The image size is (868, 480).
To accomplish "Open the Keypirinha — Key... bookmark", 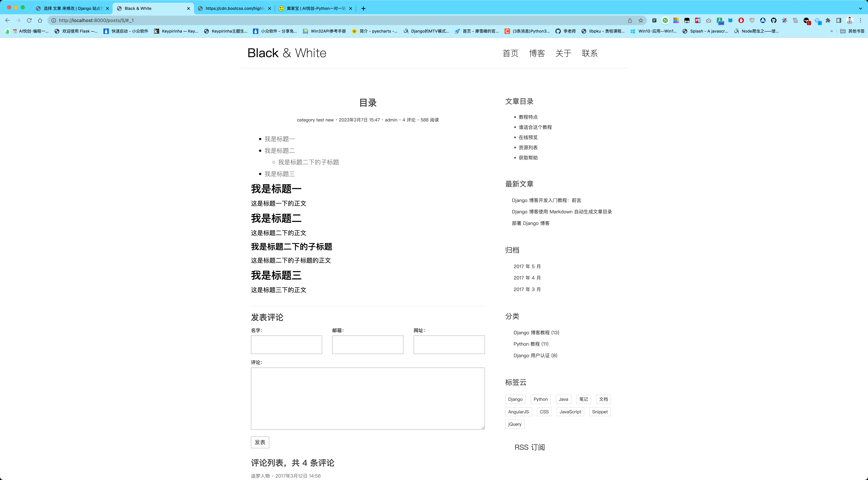I will (176, 31).
